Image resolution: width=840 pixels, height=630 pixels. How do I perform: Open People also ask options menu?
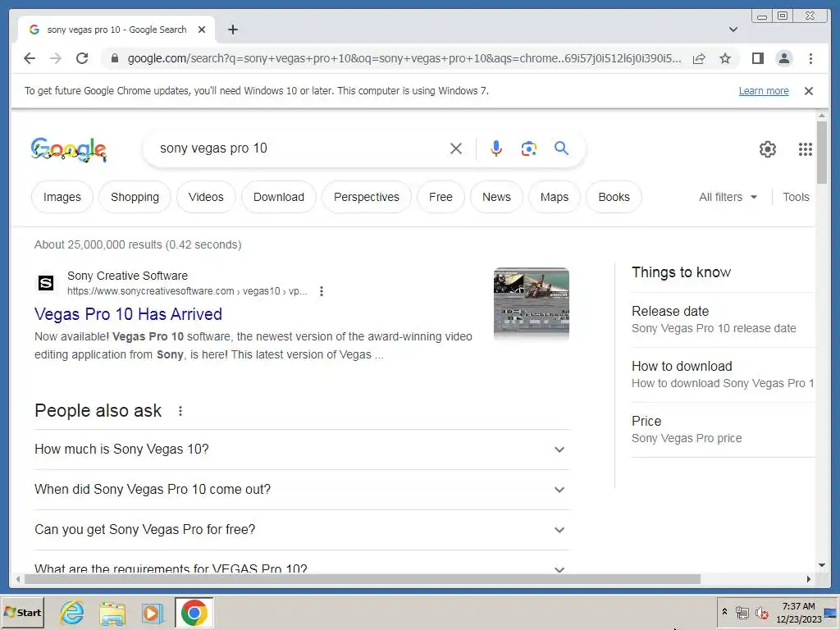(x=180, y=411)
